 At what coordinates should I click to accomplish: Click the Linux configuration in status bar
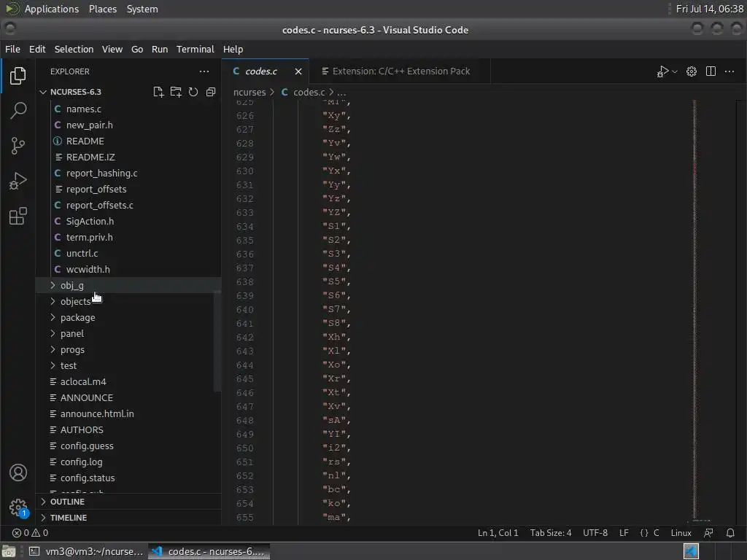[x=681, y=533]
